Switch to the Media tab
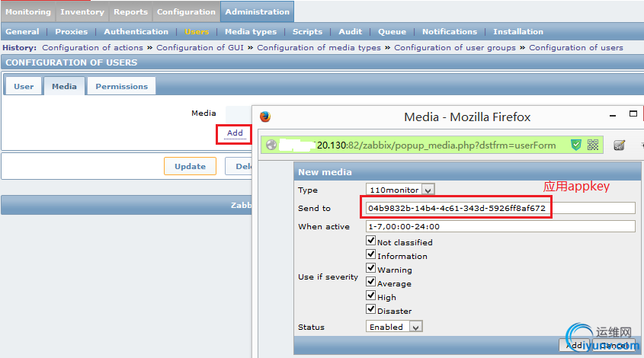Screen dimensions: 644x358 point(64,86)
